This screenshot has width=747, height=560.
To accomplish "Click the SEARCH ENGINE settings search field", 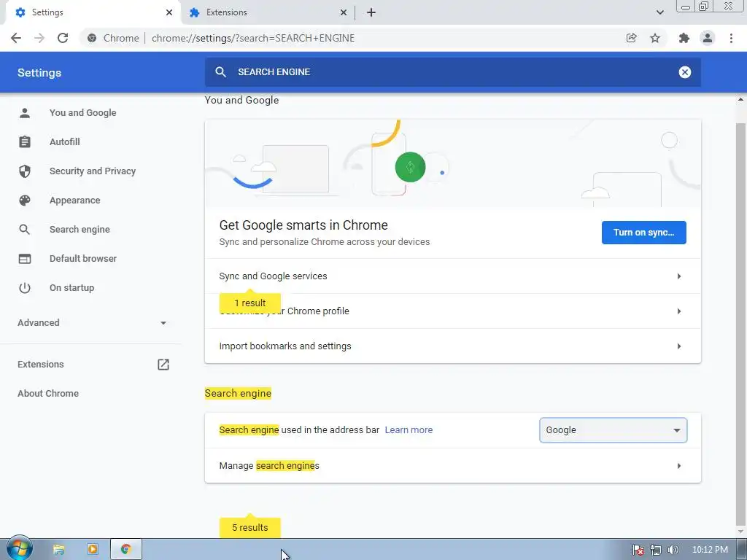I will pyautogui.click(x=452, y=72).
